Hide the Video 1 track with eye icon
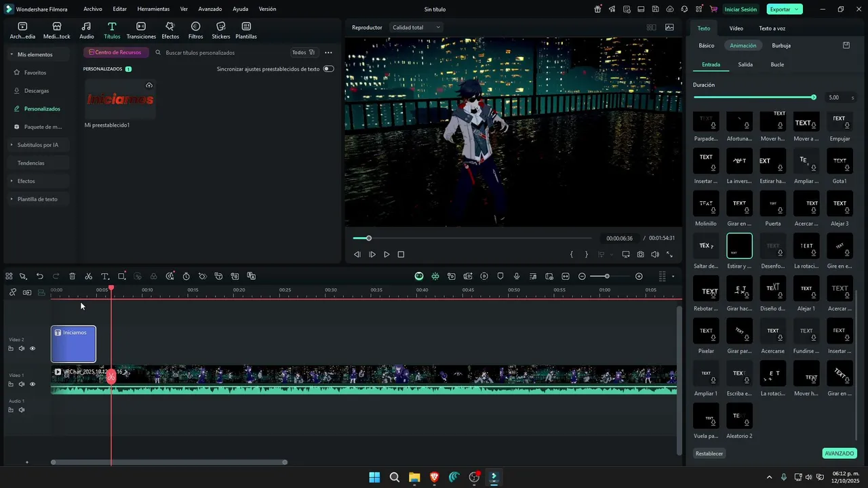868x488 pixels. 33,384
